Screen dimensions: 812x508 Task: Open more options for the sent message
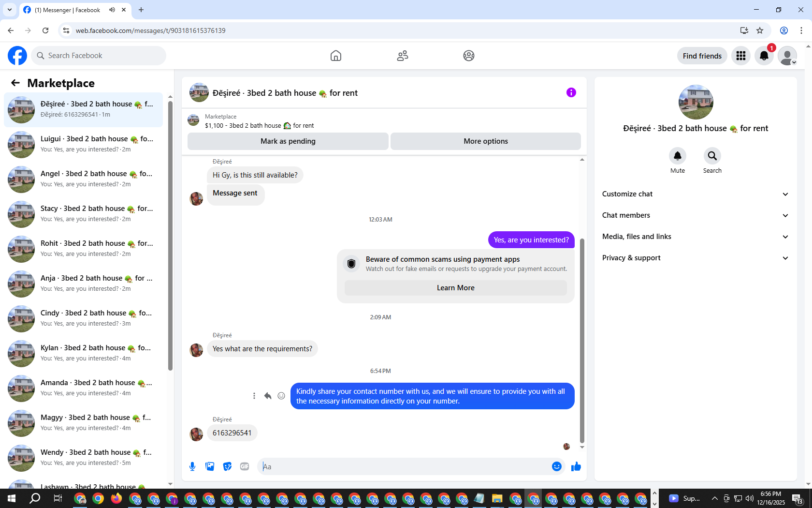tap(254, 396)
